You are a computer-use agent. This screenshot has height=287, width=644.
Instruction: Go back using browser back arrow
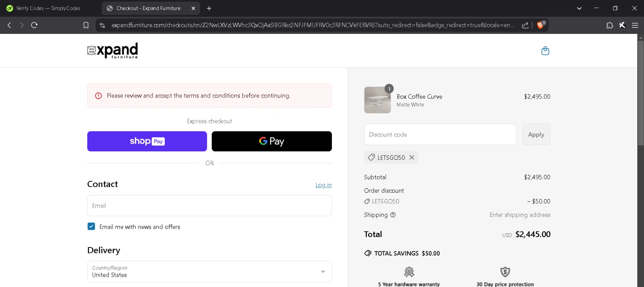tap(9, 25)
